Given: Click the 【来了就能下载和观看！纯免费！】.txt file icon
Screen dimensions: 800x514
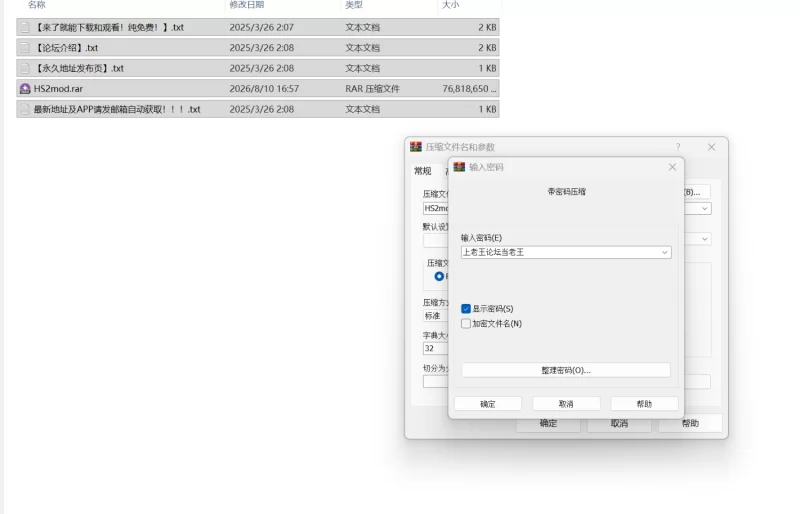Looking at the screenshot, I should tap(24, 28).
